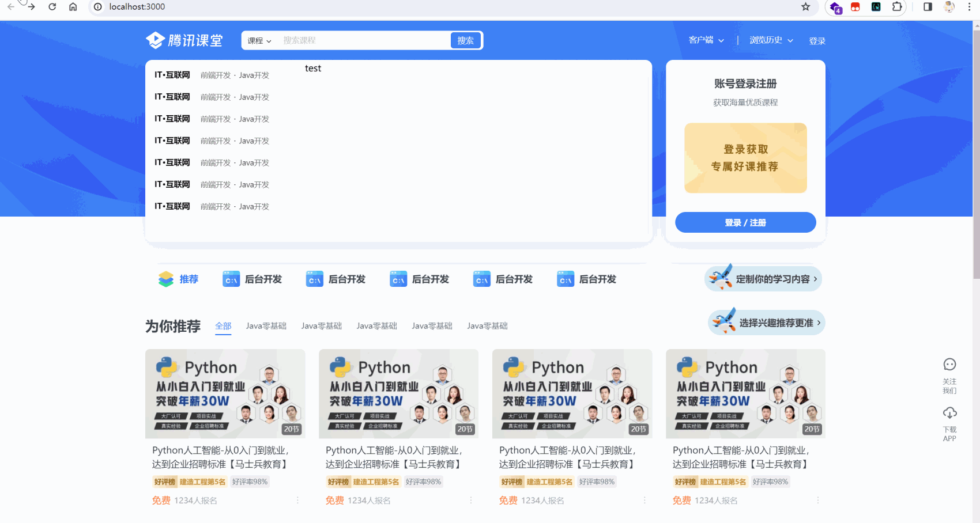The width and height of the screenshot is (980, 523).
Task: Click 建造工程第5名 tag on third course
Action: pyautogui.click(x=549, y=482)
